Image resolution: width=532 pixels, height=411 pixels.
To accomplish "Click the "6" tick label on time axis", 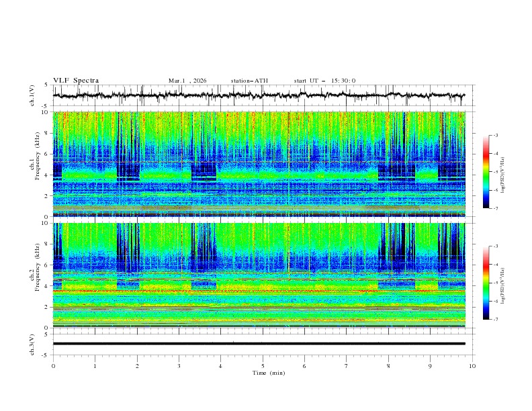I will (x=304, y=366).
